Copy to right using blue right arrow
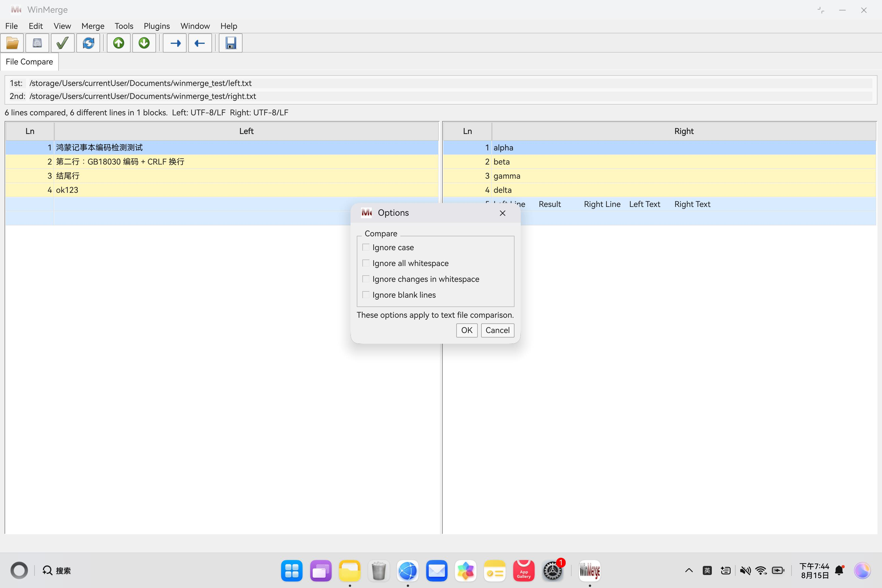882x588 pixels. click(175, 43)
